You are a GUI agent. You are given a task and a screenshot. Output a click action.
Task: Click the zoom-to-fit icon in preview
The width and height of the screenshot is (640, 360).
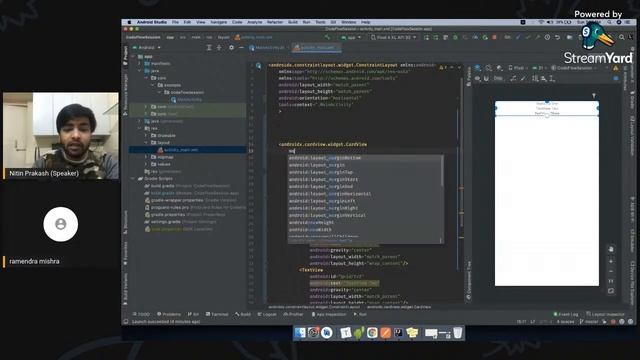611,291
